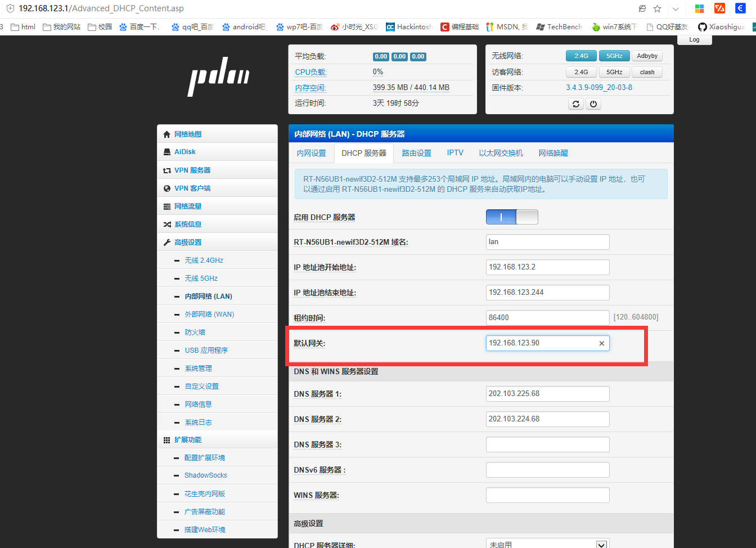Switch to the IPTV tab
The width and height of the screenshot is (756, 548).
point(455,153)
